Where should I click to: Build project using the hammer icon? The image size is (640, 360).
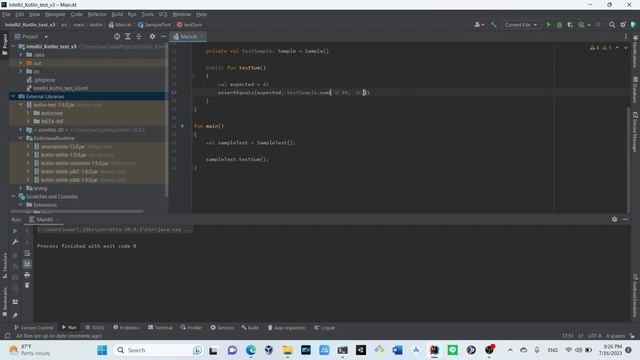[493, 25]
